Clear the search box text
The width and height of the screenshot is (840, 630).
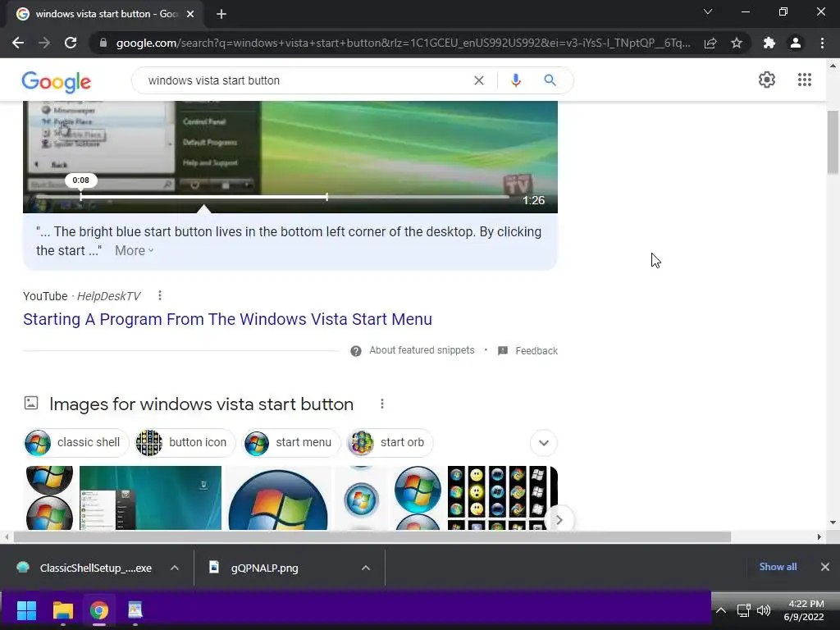tap(479, 80)
